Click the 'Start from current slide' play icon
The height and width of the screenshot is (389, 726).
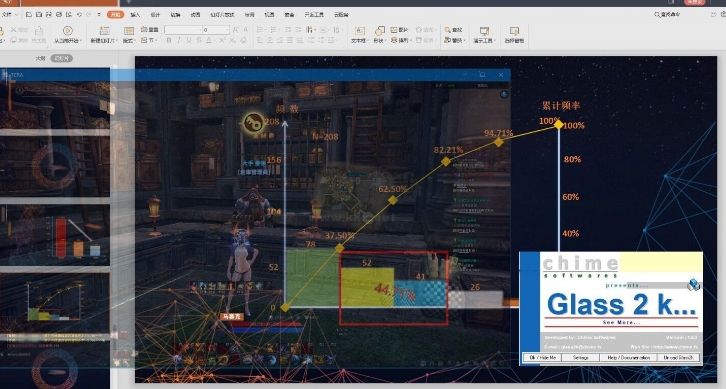tap(67, 31)
